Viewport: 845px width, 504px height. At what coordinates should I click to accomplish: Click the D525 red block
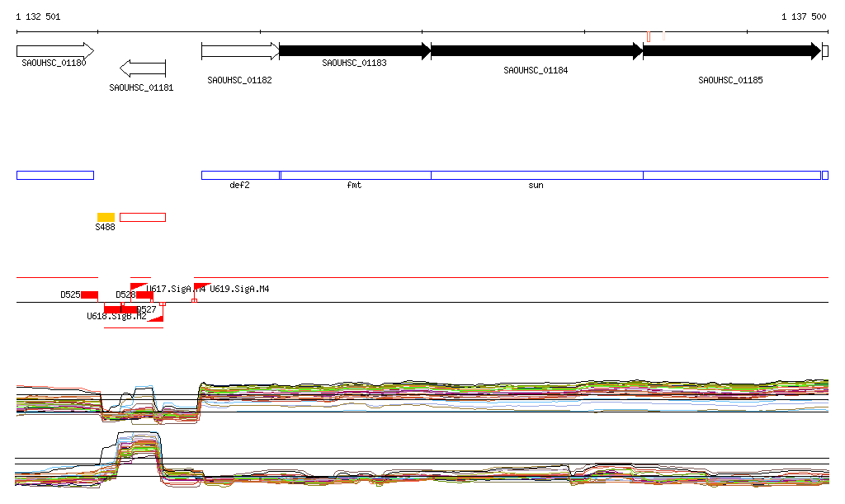[89, 294]
